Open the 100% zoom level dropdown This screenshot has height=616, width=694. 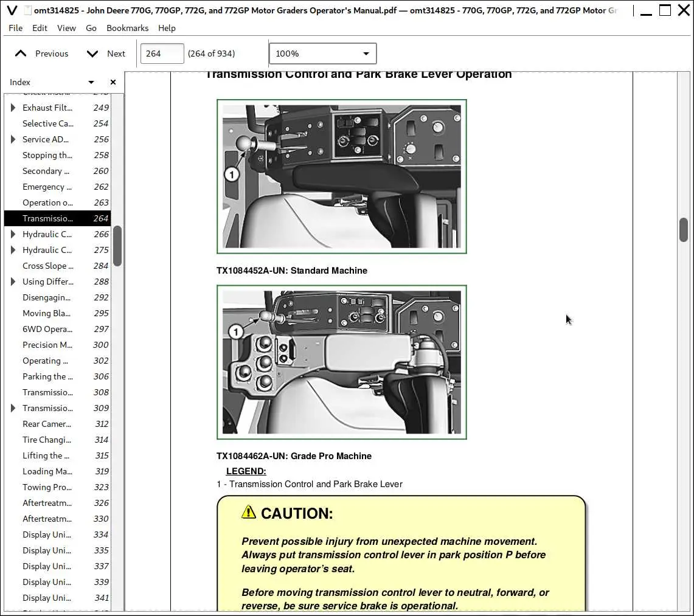tap(322, 54)
